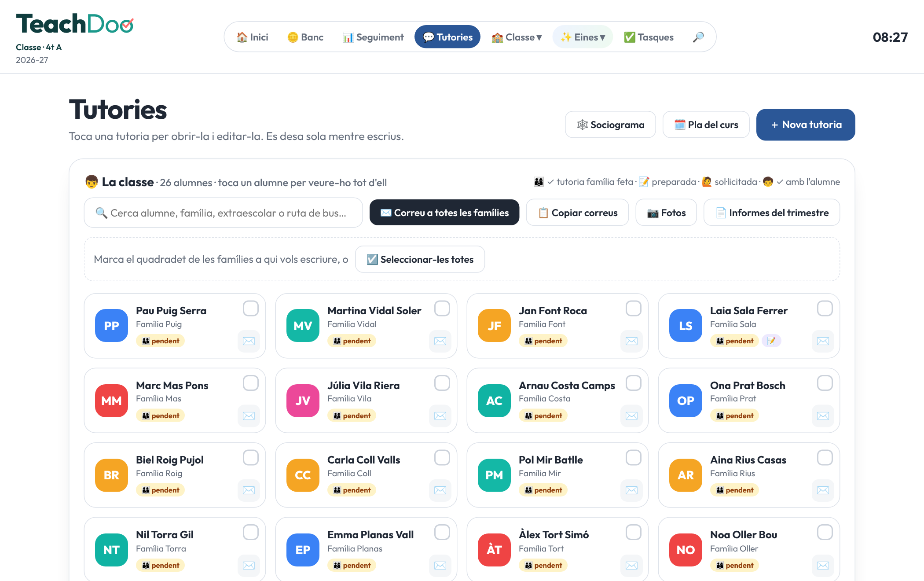The image size is (924, 581).
Task: Click the Tutories tab in navigation
Action: tap(447, 37)
